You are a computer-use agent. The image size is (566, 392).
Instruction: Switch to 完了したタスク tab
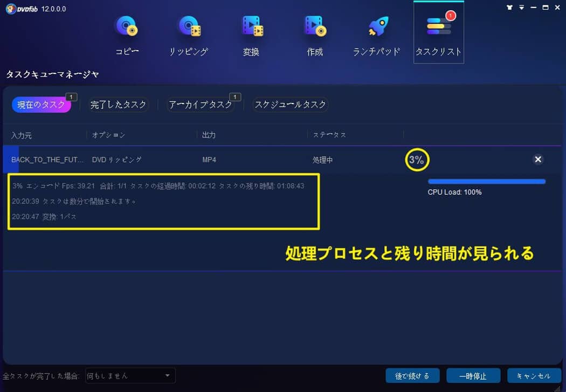[x=119, y=105]
